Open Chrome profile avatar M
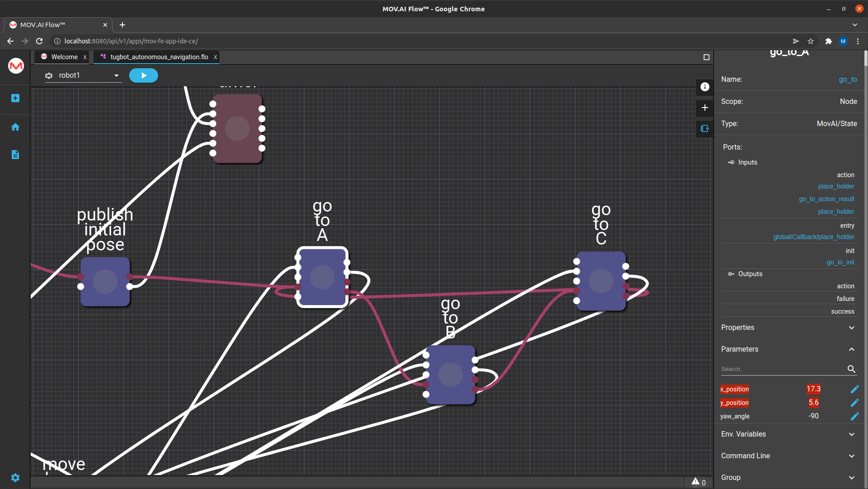The image size is (868, 489). point(843,41)
